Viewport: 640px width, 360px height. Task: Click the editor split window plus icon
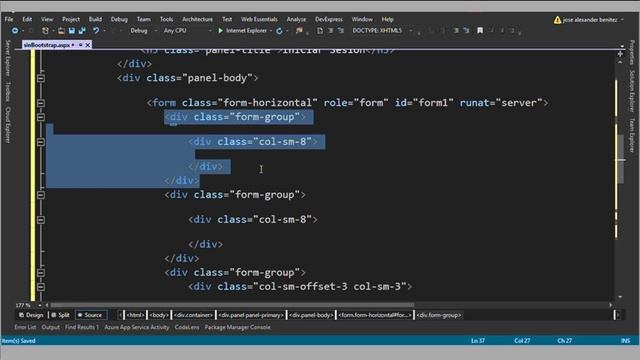(x=620, y=54)
